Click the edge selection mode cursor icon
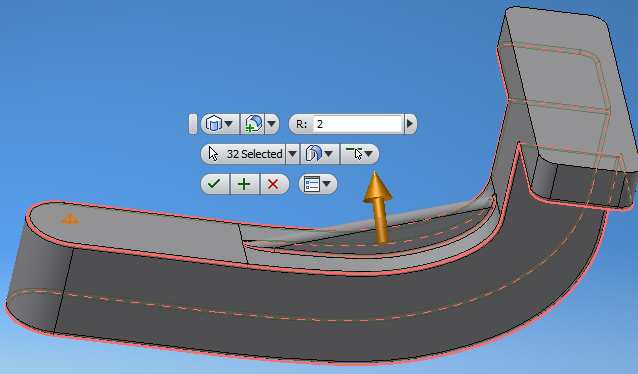The width and height of the screenshot is (638, 374). point(354,154)
